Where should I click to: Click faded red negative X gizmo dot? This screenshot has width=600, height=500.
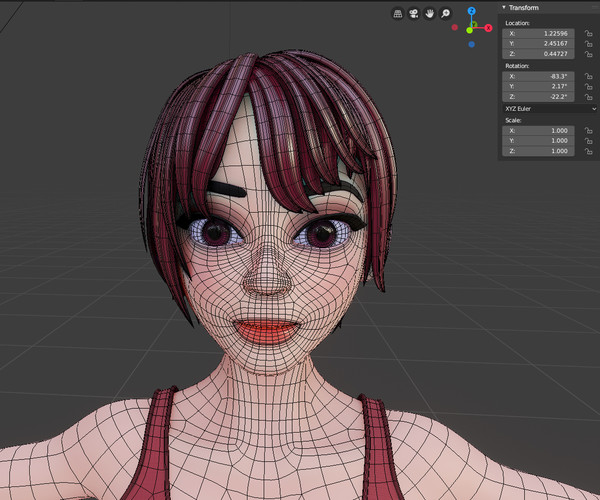(x=455, y=27)
